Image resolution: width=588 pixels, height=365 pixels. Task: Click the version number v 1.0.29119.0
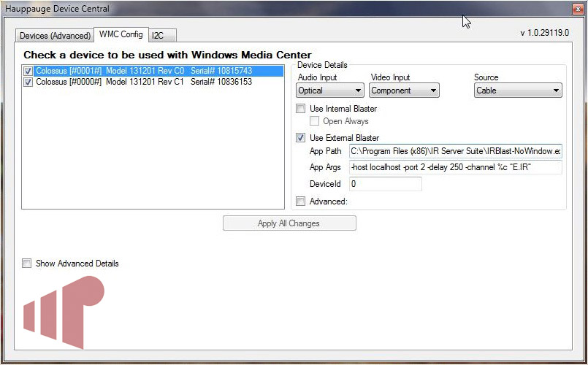[x=544, y=33]
